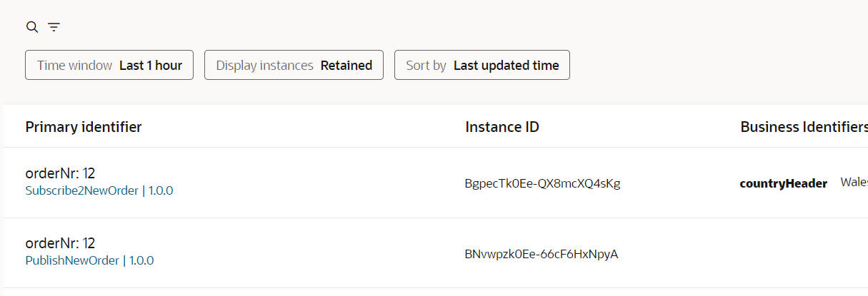Click the search magnifier icon
Image resolution: width=868 pixels, height=296 pixels.
tap(31, 27)
